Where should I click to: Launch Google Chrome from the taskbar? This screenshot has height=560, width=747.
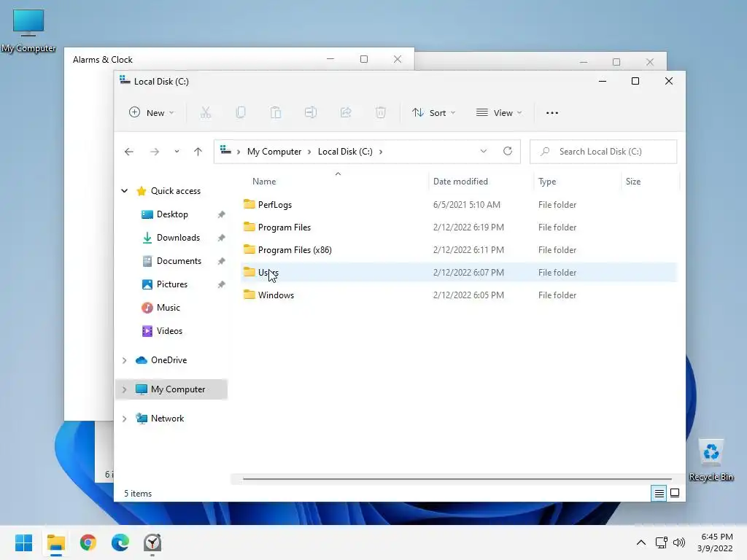pyautogui.click(x=88, y=542)
